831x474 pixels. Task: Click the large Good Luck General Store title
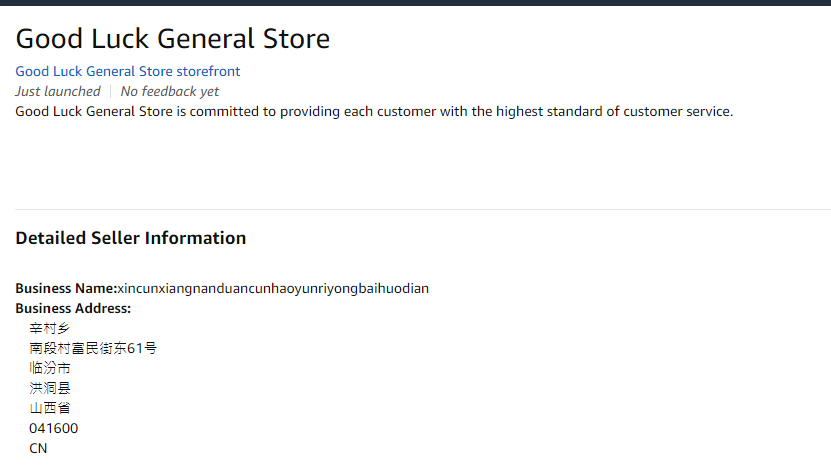pyautogui.click(x=172, y=39)
